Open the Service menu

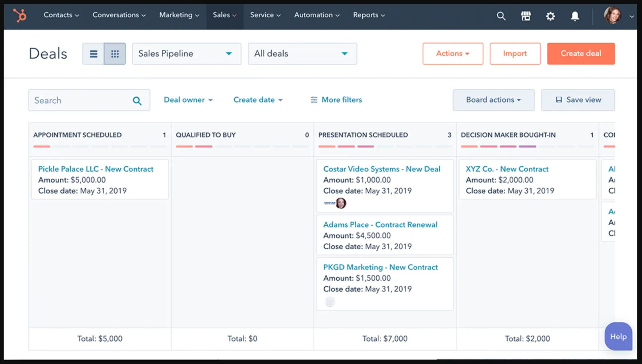click(265, 15)
